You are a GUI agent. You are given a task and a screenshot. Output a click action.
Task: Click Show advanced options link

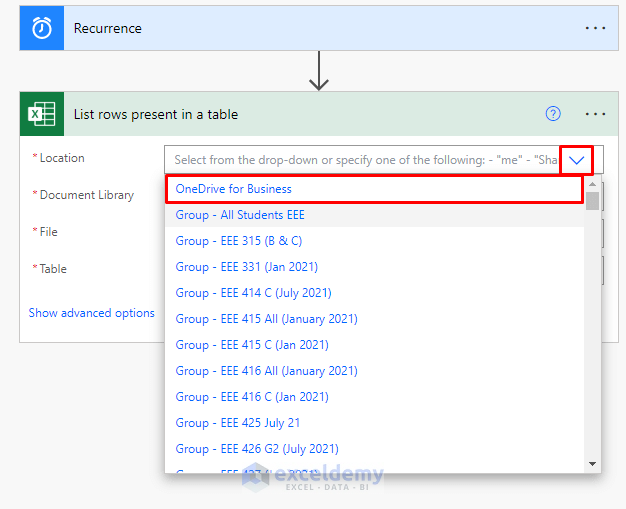coord(91,313)
